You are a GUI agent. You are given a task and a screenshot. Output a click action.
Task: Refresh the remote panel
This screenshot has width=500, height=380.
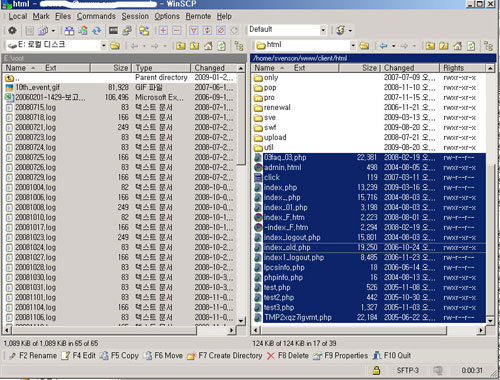point(471,46)
